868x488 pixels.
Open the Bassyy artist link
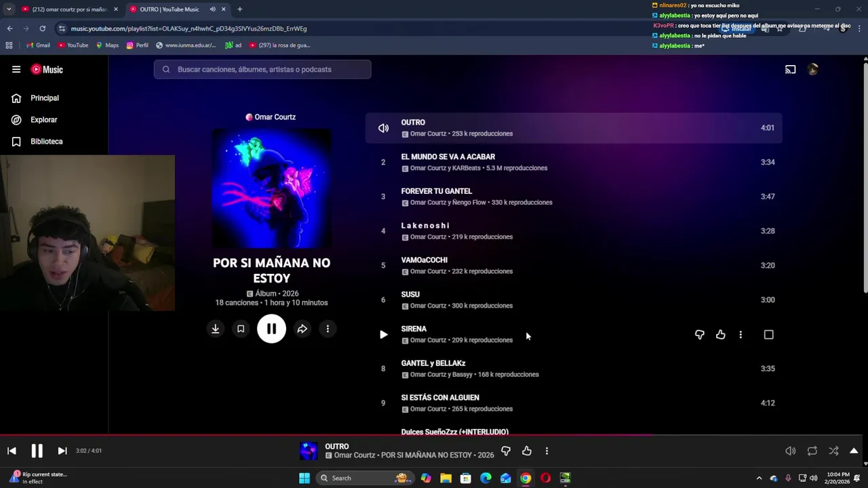[x=462, y=375]
